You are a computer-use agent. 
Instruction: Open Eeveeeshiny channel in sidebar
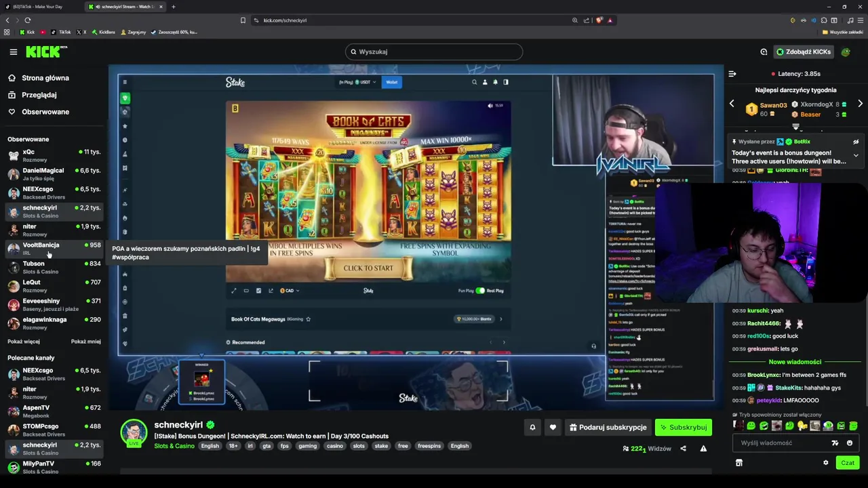(x=53, y=304)
